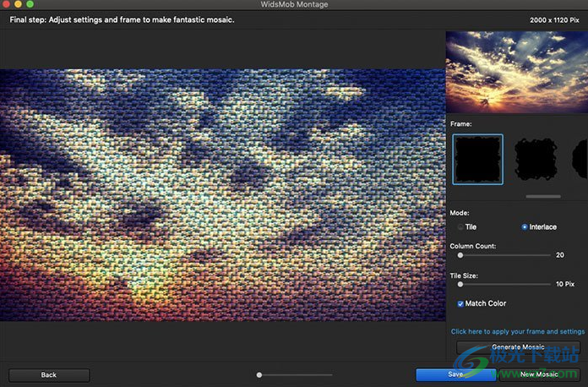Viewport: 588px width, 387px height.
Task: Click the original sunset preview thumbnail
Action: point(516,72)
